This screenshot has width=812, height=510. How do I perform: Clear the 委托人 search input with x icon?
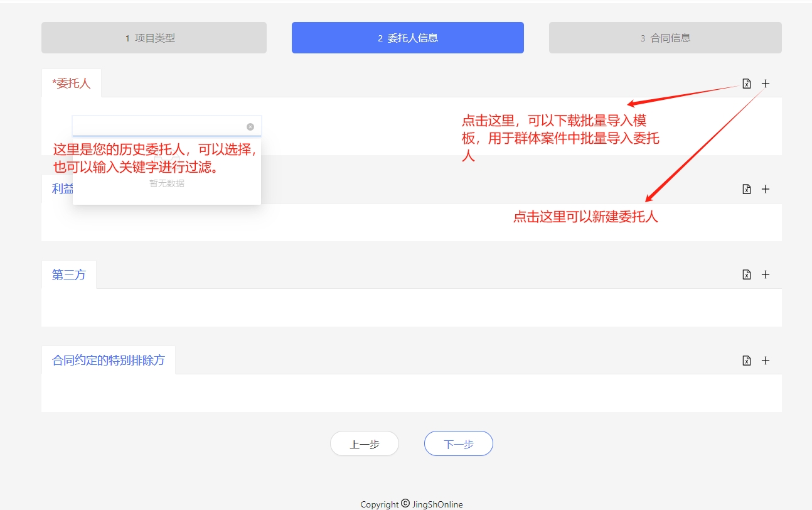coord(250,127)
